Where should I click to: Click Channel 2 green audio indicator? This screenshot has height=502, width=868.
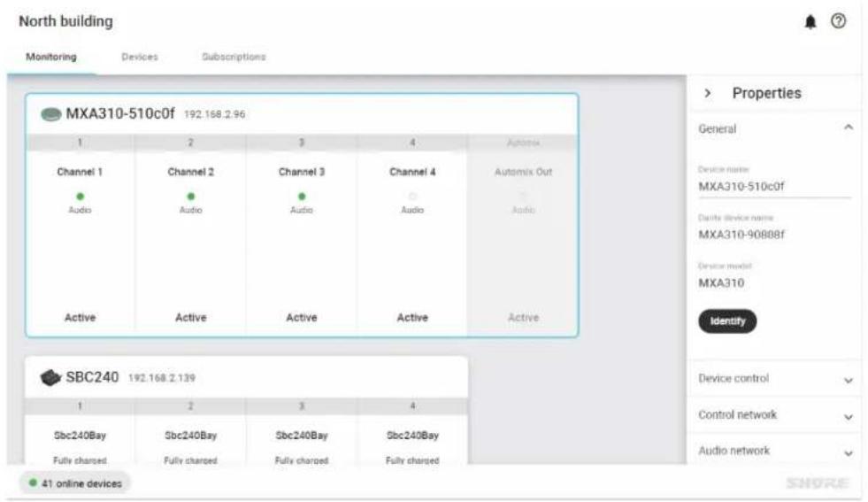pyautogui.click(x=191, y=197)
